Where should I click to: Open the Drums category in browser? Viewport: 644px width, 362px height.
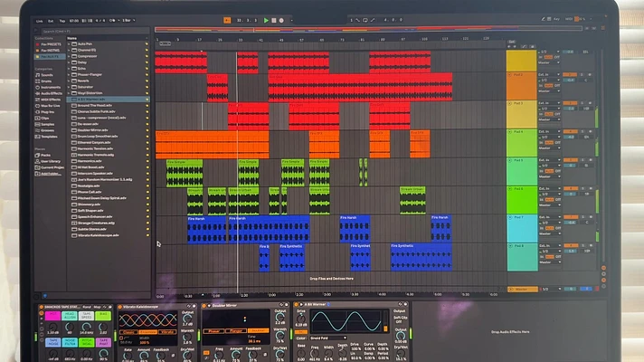coord(46,81)
